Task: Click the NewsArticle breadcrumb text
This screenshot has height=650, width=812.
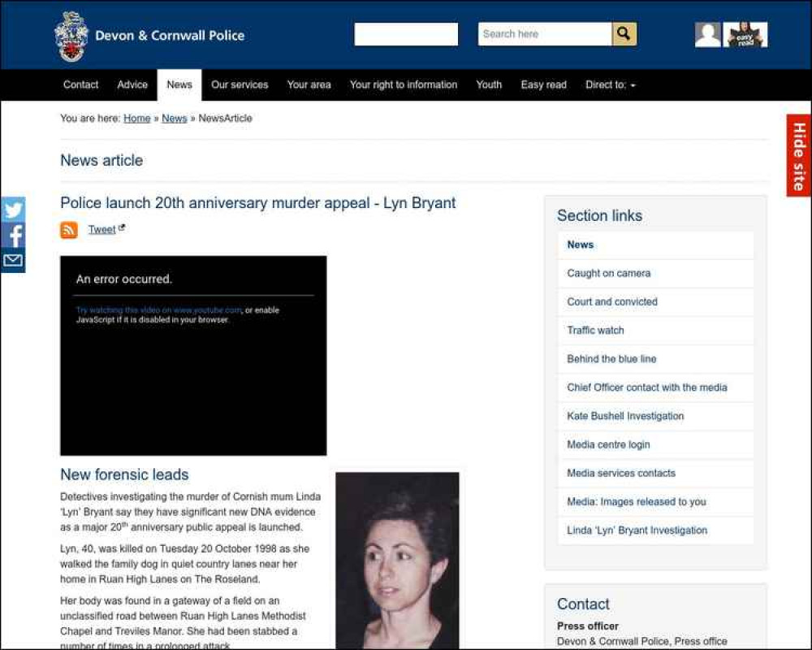Action: pyautogui.click(x=225, y=118)
